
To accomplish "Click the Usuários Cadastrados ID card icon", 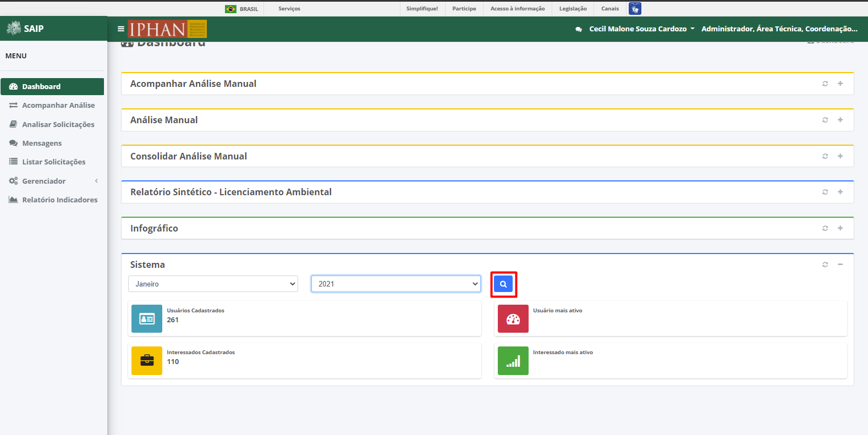I will [147, 319].
